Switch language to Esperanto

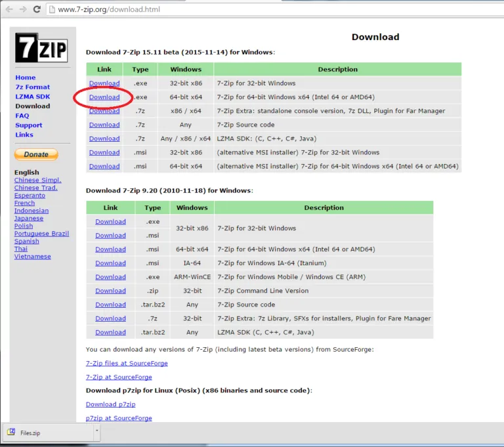click(30, 196)
